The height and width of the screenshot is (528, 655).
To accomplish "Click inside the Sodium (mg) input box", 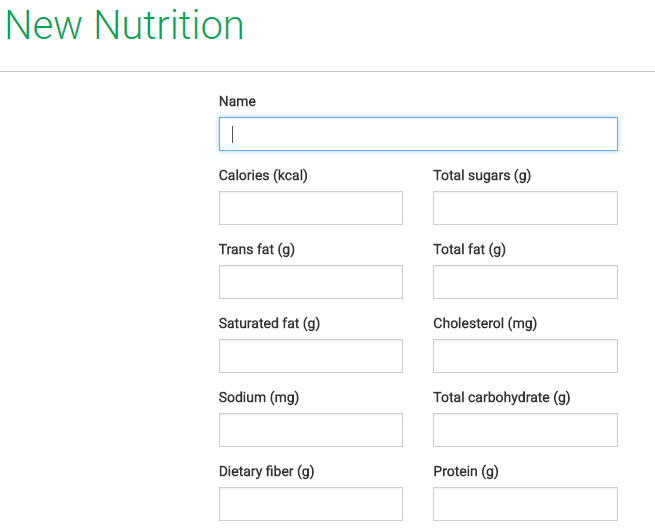I will click(x=310, y=430).
